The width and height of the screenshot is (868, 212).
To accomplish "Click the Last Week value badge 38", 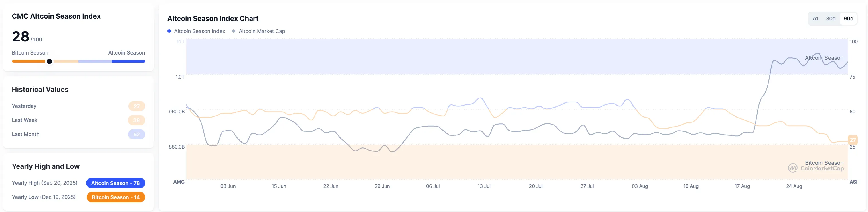I will pos(137,120).
